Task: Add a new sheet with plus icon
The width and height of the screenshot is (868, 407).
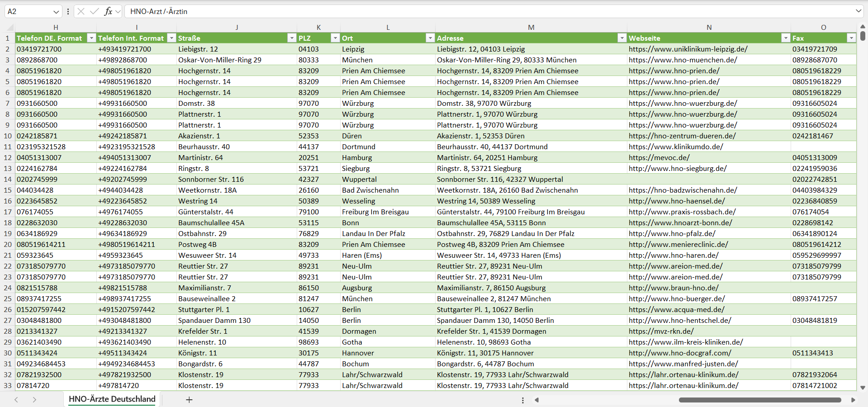Action: point(189,400)
